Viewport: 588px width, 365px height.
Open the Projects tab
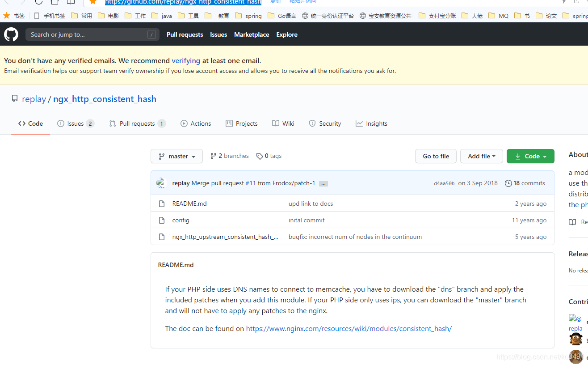tap(242, 123)
